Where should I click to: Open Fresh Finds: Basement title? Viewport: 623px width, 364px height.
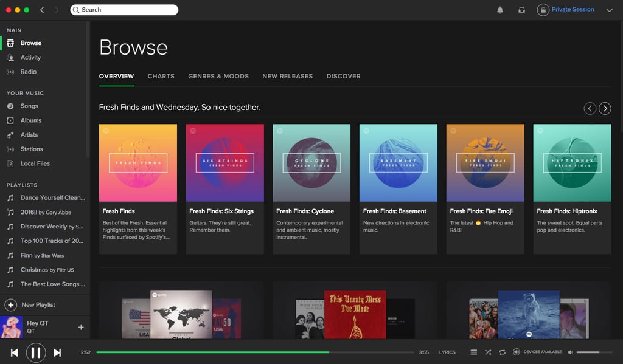coord(394,211)
